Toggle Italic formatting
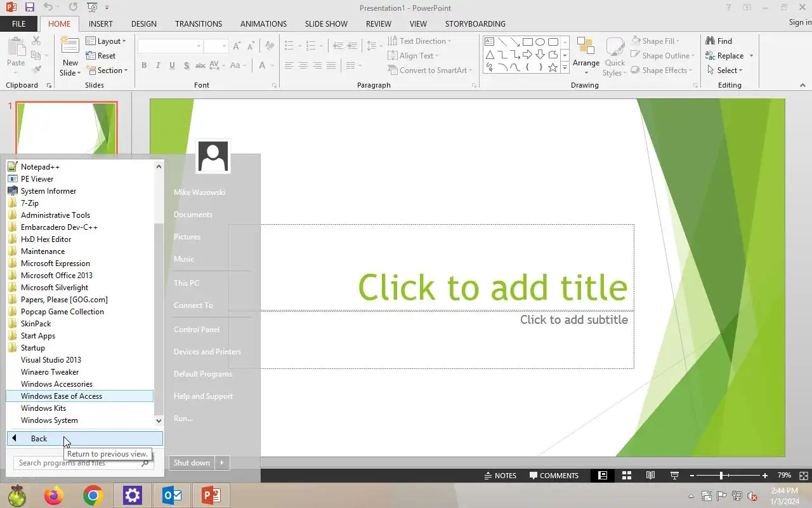This screenshot has width=812, height=508. click(x=158, y=65)
